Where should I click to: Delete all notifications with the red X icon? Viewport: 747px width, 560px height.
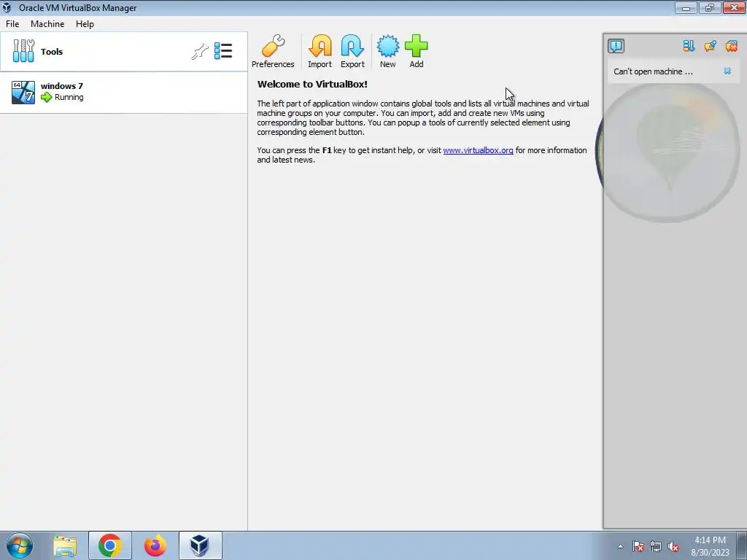pos(731,46)
